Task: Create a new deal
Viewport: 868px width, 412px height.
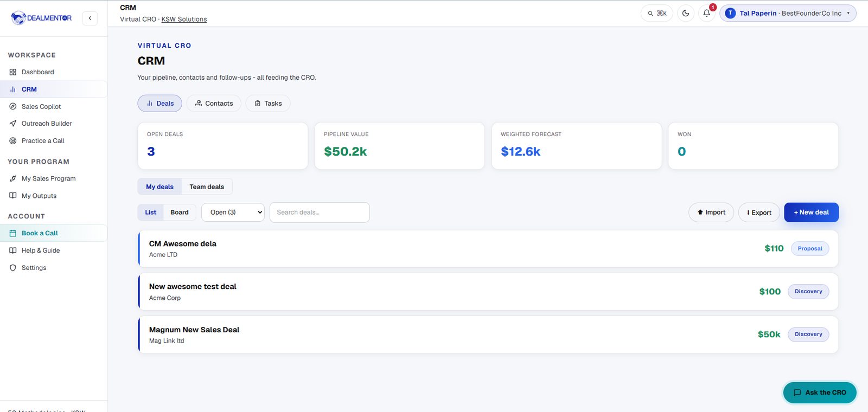Action: coord(811,213)
